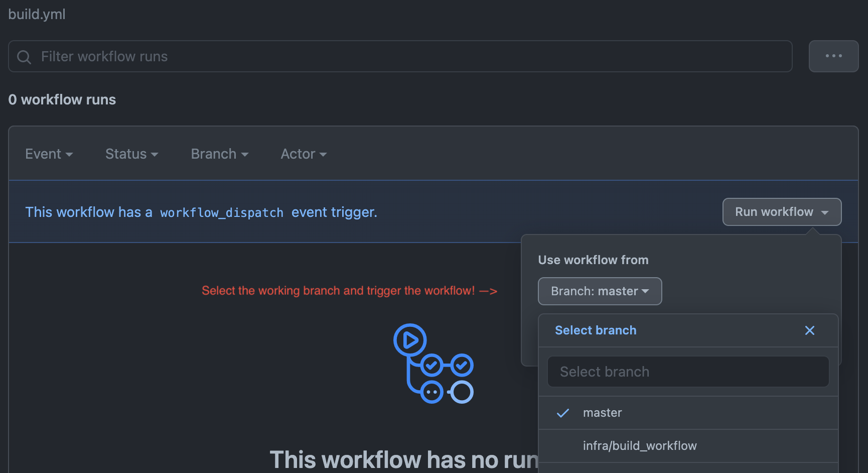Open the Actor filter dropdown

[x=303, y=154]
